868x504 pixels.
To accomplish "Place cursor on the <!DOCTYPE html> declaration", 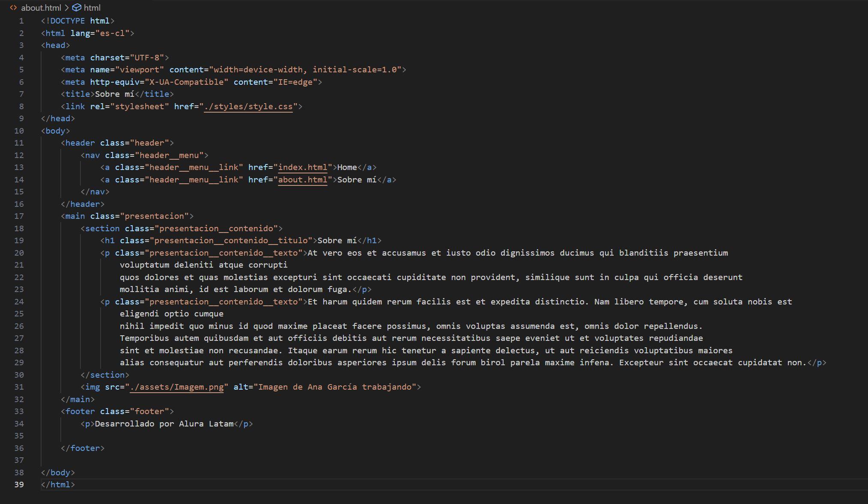I will (78, 21).
